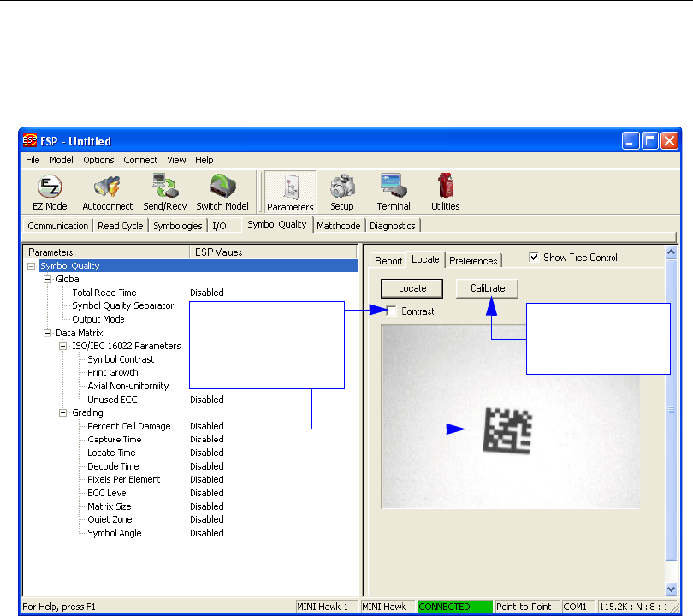Open the Options menu
This screenshot has width=693, height=616.
tap(98, 159)
